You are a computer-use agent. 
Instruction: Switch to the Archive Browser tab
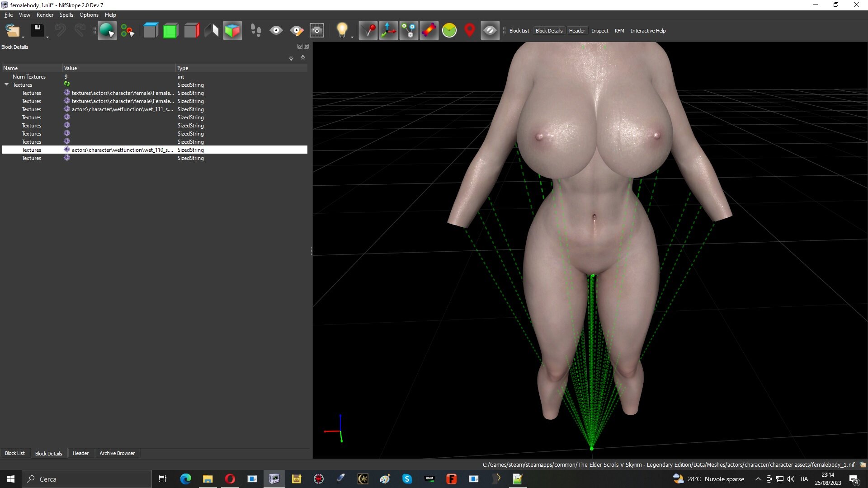117,453
